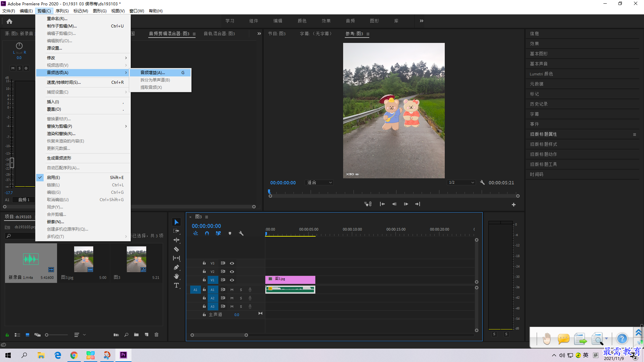Viewport: 644px width, 362px height.
Task: Delete item with project panel trash icon
Action: [156, 335]
